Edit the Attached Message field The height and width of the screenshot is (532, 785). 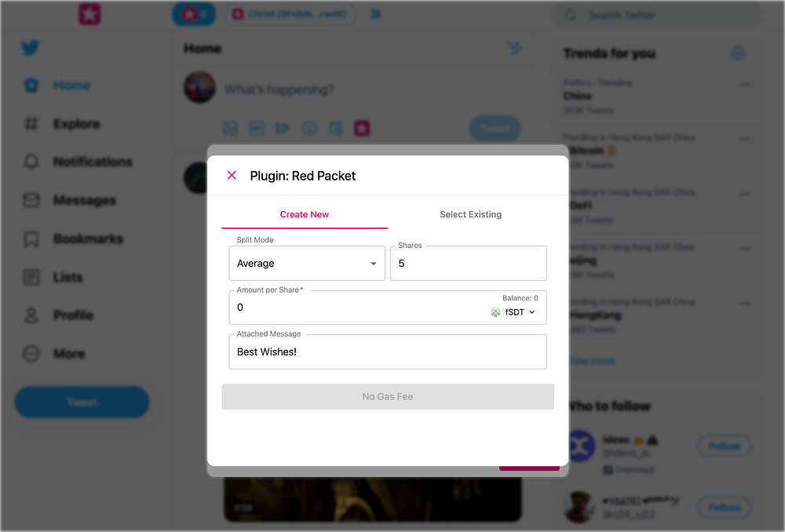tap(388, 352)
